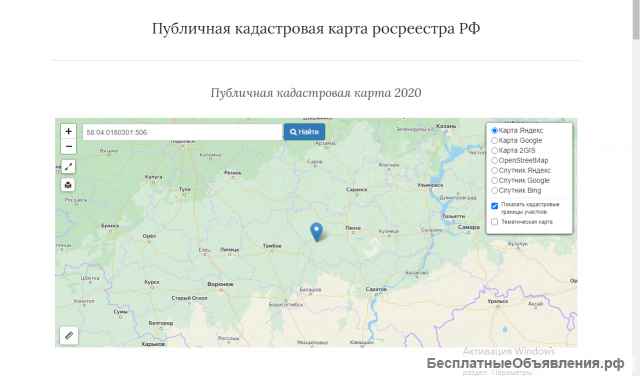Zoom out the map with minus button

(x=69, y=146)
